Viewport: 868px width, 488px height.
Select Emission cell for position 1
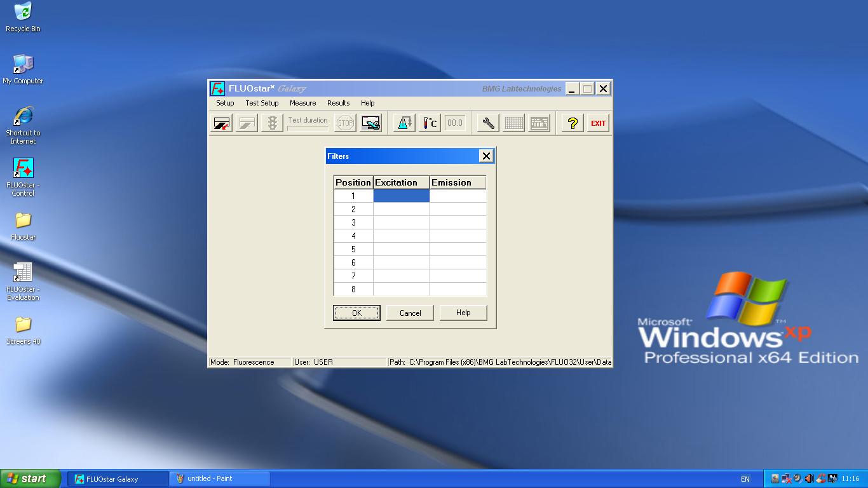[458, 196]
